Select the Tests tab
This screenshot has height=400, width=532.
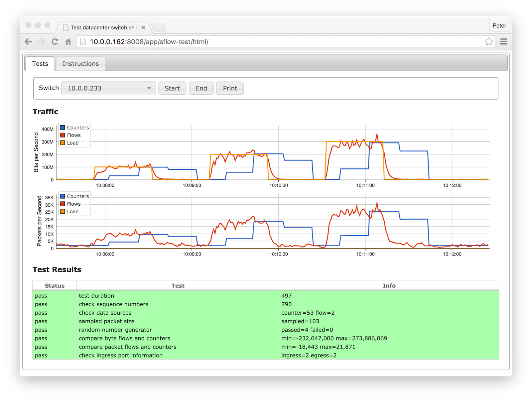pos(40,64)
